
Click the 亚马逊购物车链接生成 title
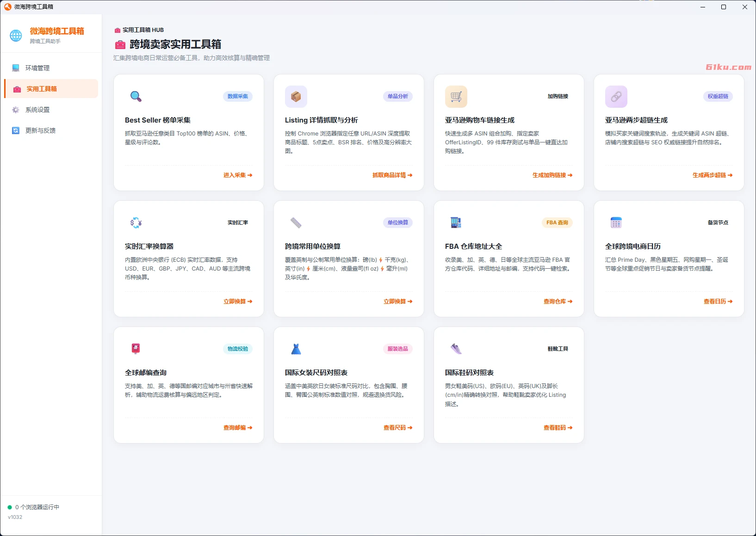[480, 120]
